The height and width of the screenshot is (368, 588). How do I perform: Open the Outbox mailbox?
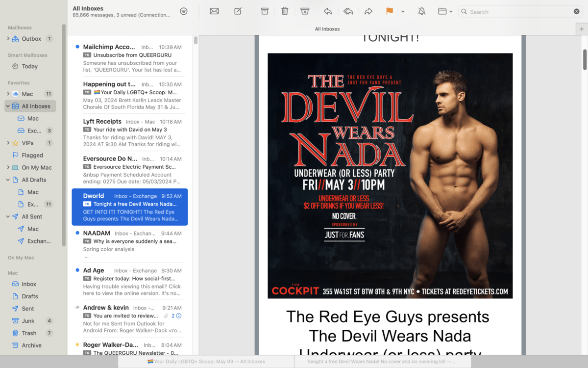31,39
